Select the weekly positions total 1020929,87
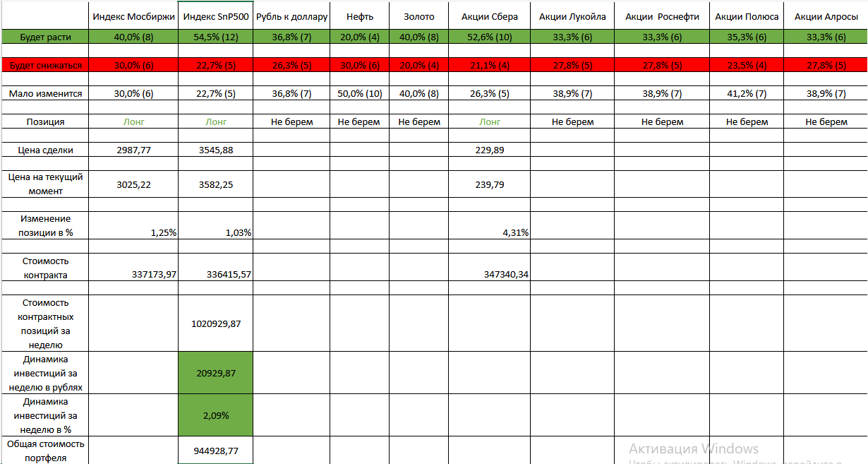This screenshot has width=868, height=464. [215, 323]
